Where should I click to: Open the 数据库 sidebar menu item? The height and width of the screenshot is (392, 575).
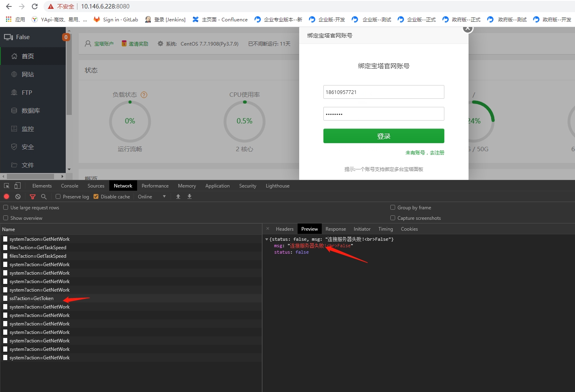click(33, 111)
